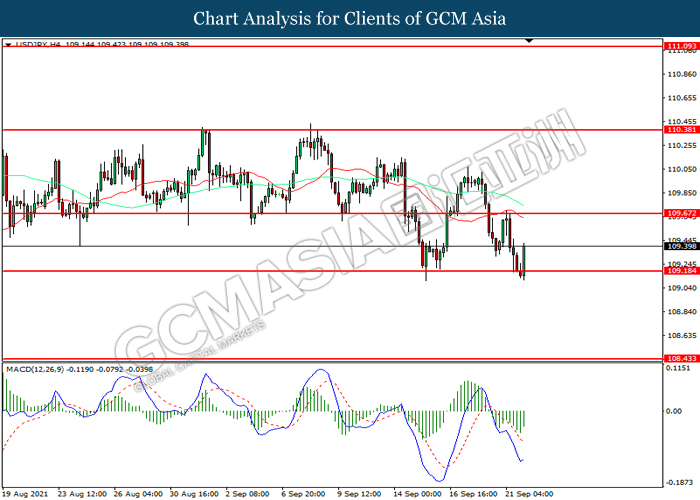The image size is (700, 500).
Task: Click the Chart Analysis for Clients of GCM Asia title
Action: click(350, 19)
